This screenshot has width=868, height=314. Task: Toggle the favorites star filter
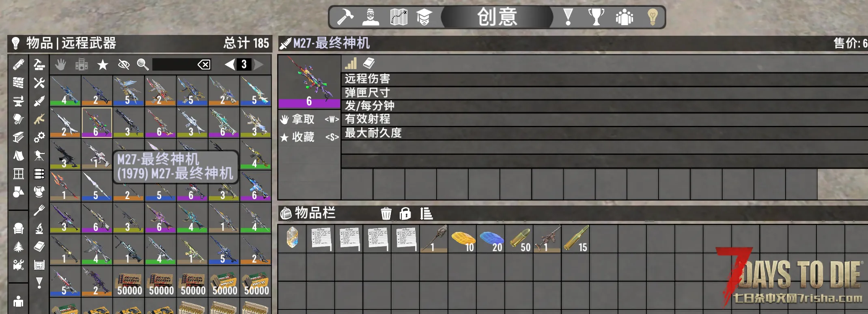103,64
